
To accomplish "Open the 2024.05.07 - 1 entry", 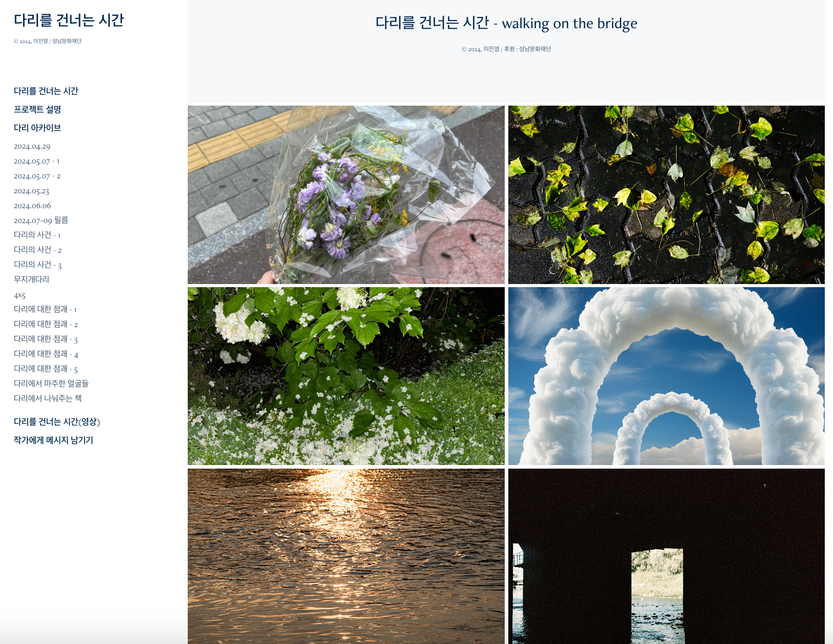I will (36, 162).
